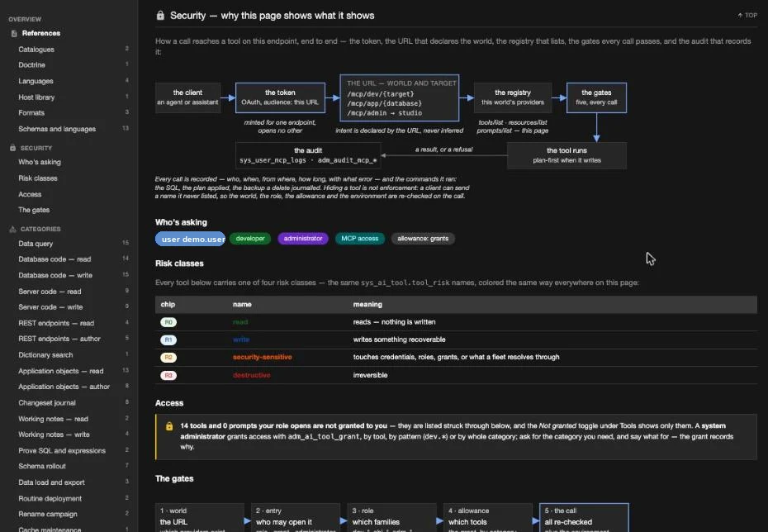The height and width of the screenshot is (532, 768).
Task: Open Server code — read category
Action: point(50,292)
